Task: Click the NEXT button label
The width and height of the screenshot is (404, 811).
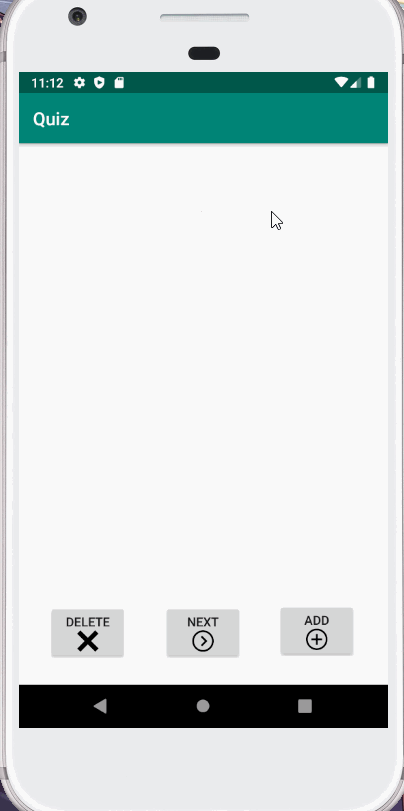Action: (203, 622)
